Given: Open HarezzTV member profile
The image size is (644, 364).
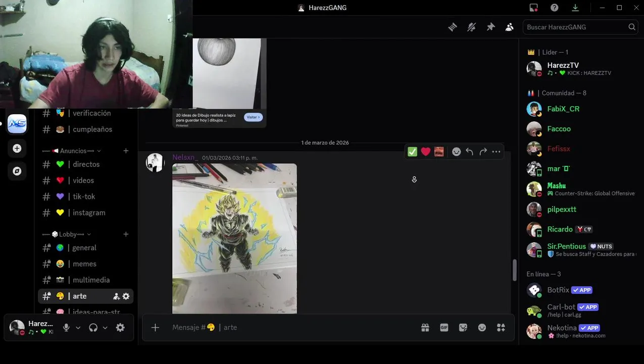Looking at the screenshot, I should (x=580, y=69).
